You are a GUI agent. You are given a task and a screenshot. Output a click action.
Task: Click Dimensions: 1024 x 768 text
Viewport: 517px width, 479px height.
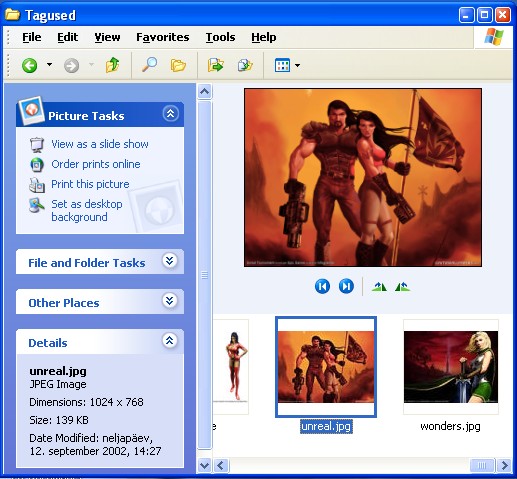point(86,402)
